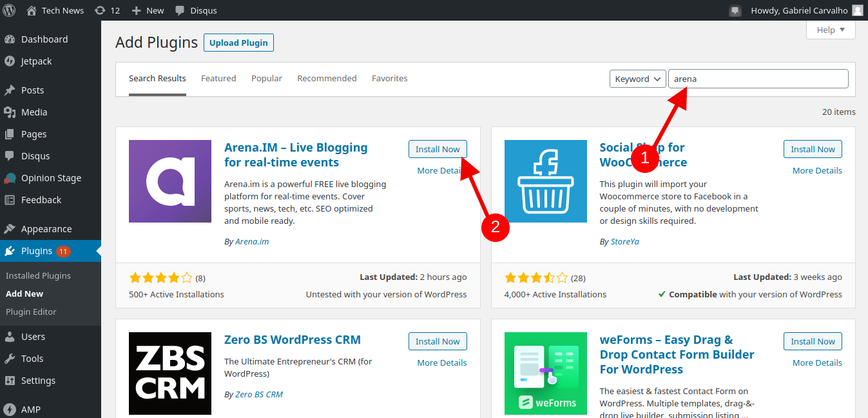This screenshot has height=418, width=868.
Task: Open the weForms – Easy Drag & Drop title link
Action: point(677,355)
